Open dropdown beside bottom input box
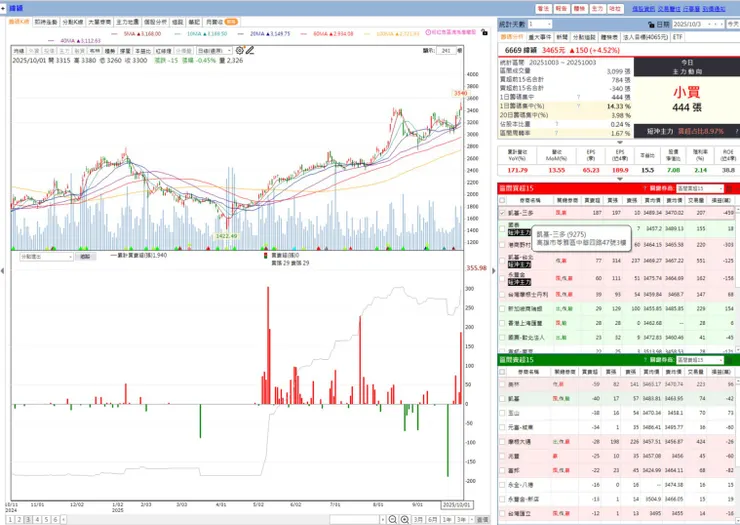This screenshot has width=740, height=525. click(x=382, y=519)
